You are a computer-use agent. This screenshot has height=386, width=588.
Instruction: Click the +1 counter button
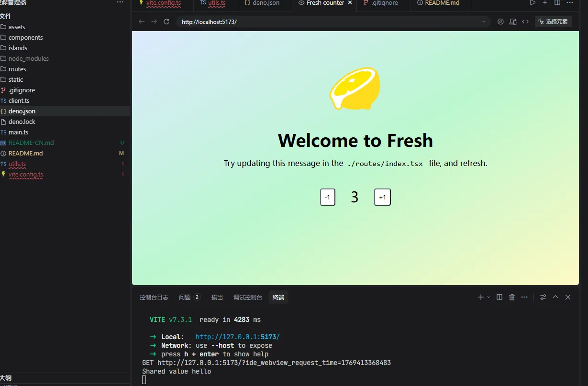coord(382,197)
